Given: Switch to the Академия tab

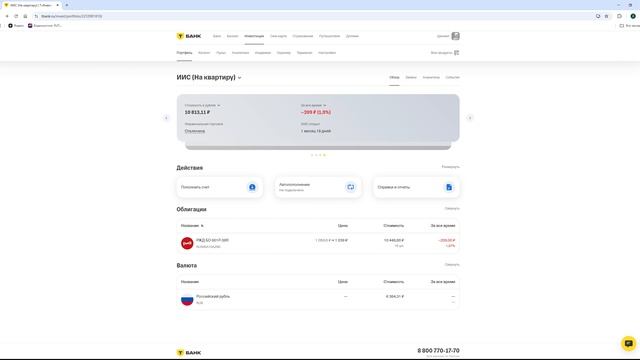Looking at the screenshot, I should point(263,53).
